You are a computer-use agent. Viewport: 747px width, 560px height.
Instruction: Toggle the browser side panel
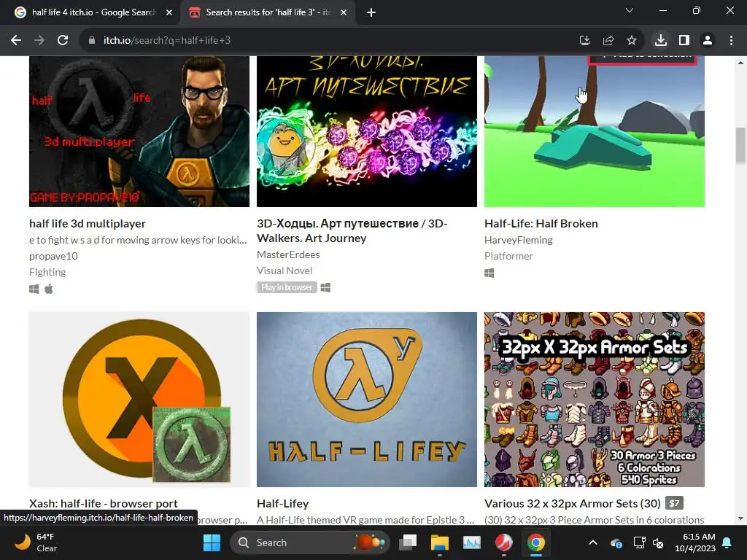[x=684, y=41]
